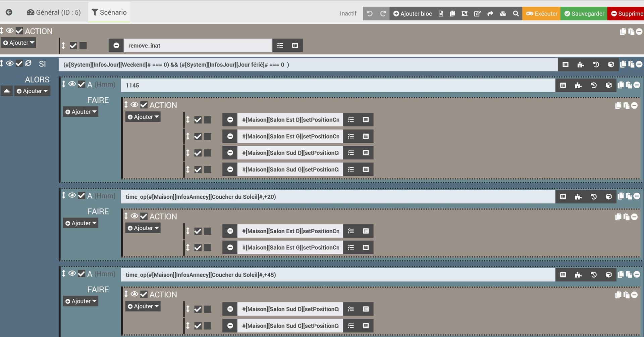Uncheck the top ACTION block checkbox
Screen dimensions: 644x337
coord(19,31)
